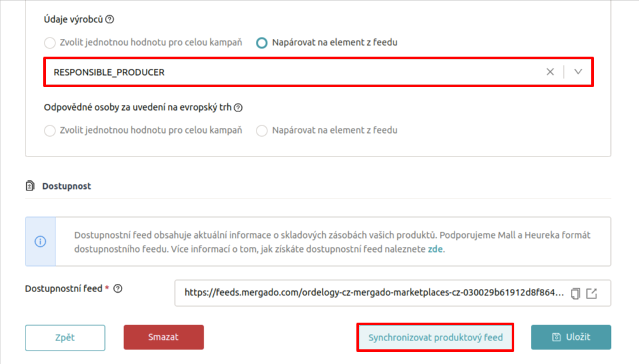Viewport: 639px width, 364px height.
Task: Click the help icon next to Údaje výrobců
Action: pyautogui.click(x=110, y=20)
